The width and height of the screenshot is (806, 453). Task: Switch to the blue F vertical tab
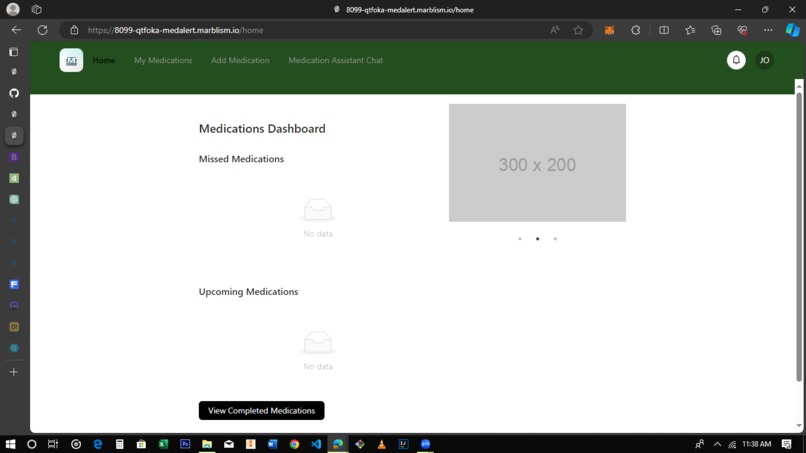[x=14, y=284]
